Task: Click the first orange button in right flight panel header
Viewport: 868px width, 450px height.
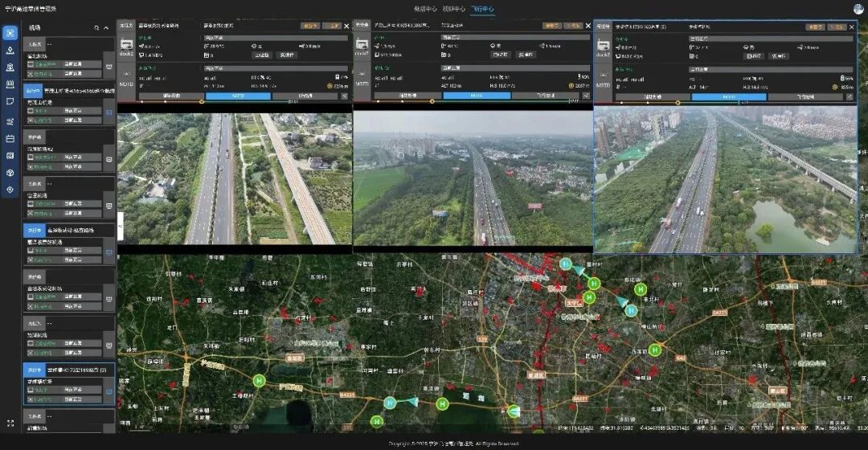Action: tap(815, 27)
